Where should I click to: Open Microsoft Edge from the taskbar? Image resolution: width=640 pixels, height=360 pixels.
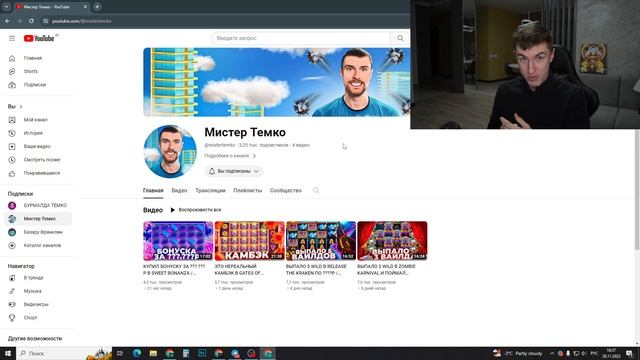pyautogui.click(x=137, y=353)
